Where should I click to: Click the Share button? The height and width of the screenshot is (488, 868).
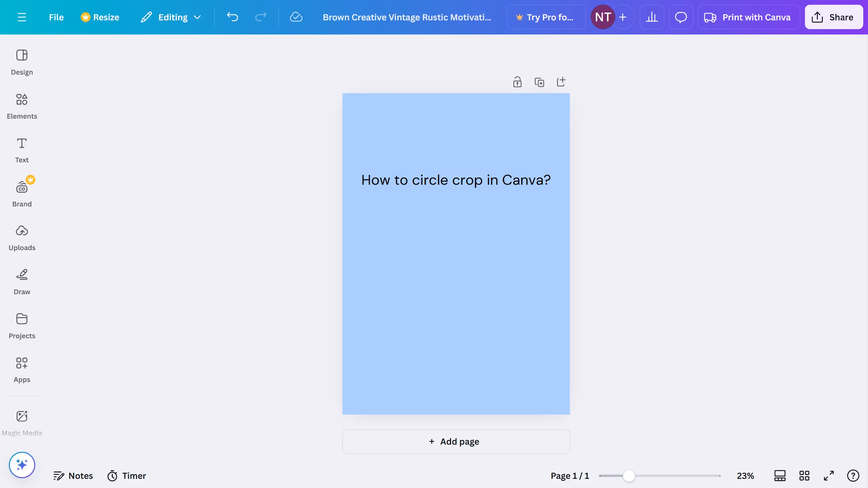tap(834, 17)
